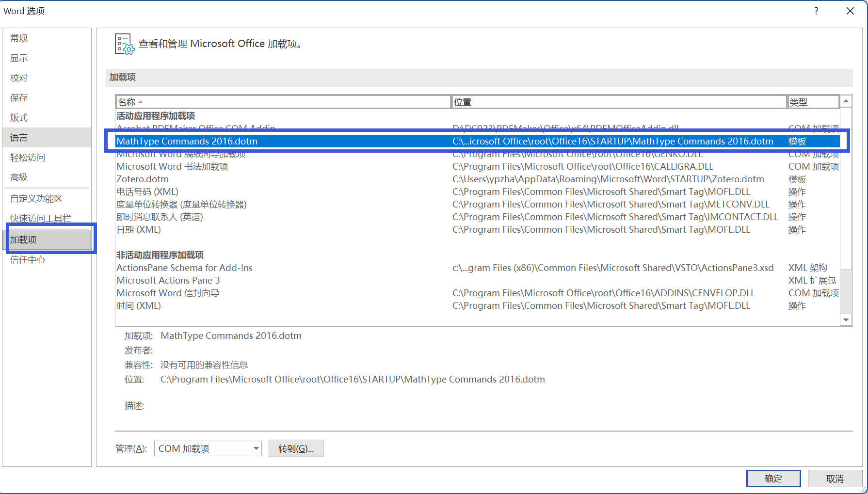
Task: Select Microsoft Word 信封向导 row
Action: tap(478, 293)
